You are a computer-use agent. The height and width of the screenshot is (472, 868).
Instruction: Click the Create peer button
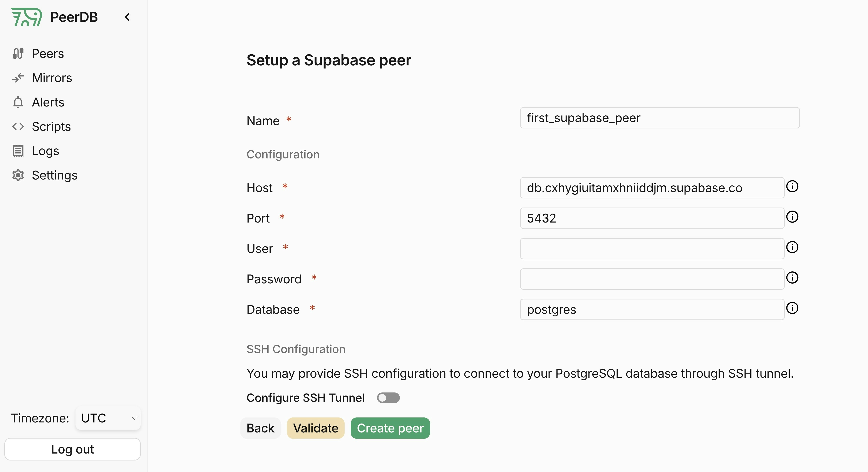point(390,428)
